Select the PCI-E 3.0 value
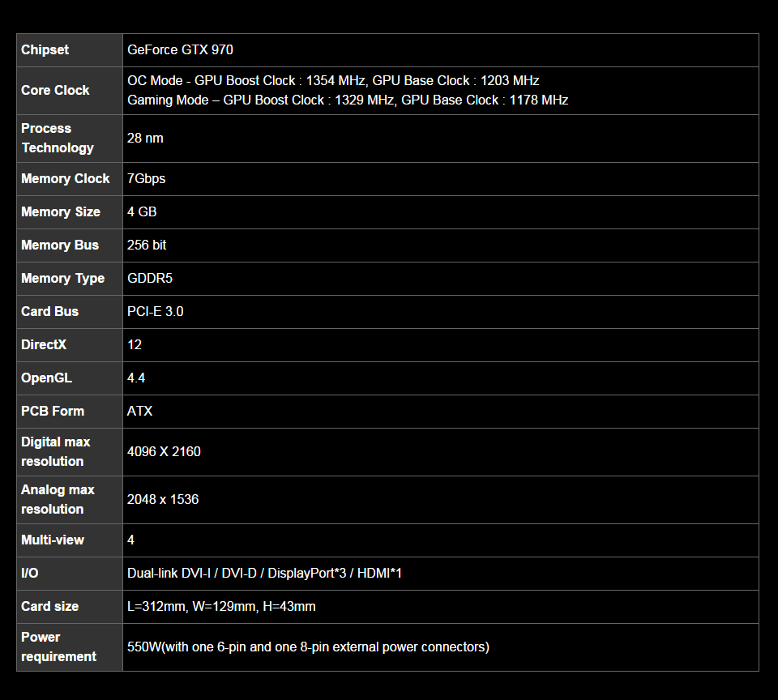The image size is (778, 700). point(156,312)
